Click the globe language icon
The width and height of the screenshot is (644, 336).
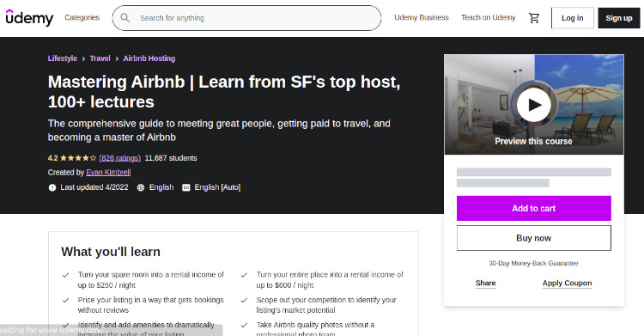click(141, 187)
